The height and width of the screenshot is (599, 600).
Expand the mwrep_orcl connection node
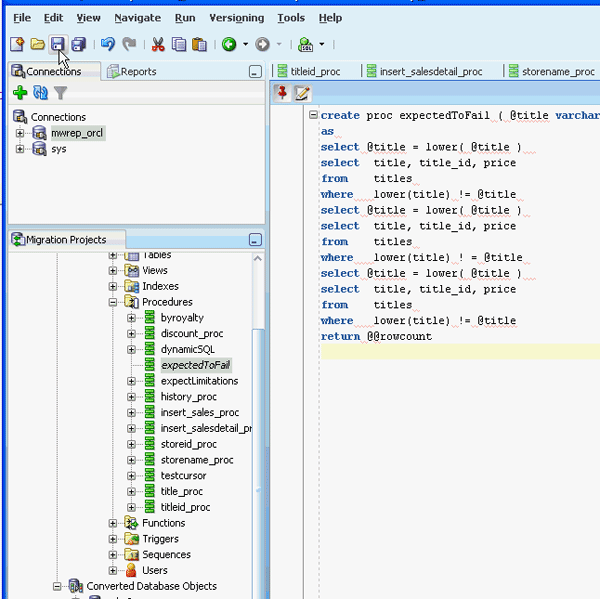click(x=20, y=133)
